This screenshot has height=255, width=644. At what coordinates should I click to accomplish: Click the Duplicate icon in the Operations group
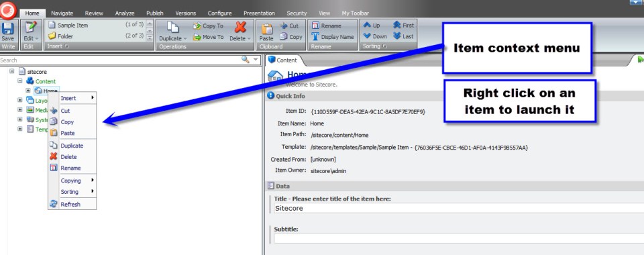pyautogui.click(x=172, y=27)
